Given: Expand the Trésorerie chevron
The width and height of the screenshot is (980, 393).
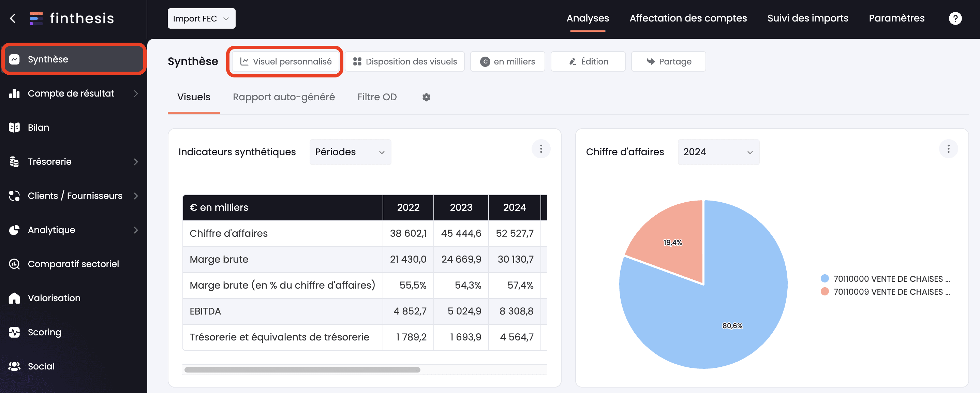Looking at the screenshot, I should tap(136, 162).
